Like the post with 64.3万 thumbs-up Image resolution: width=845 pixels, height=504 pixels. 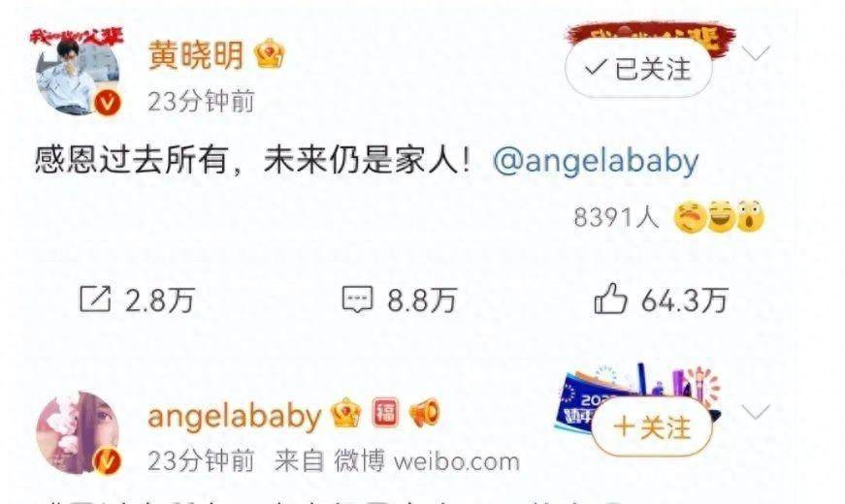(610, 299)
